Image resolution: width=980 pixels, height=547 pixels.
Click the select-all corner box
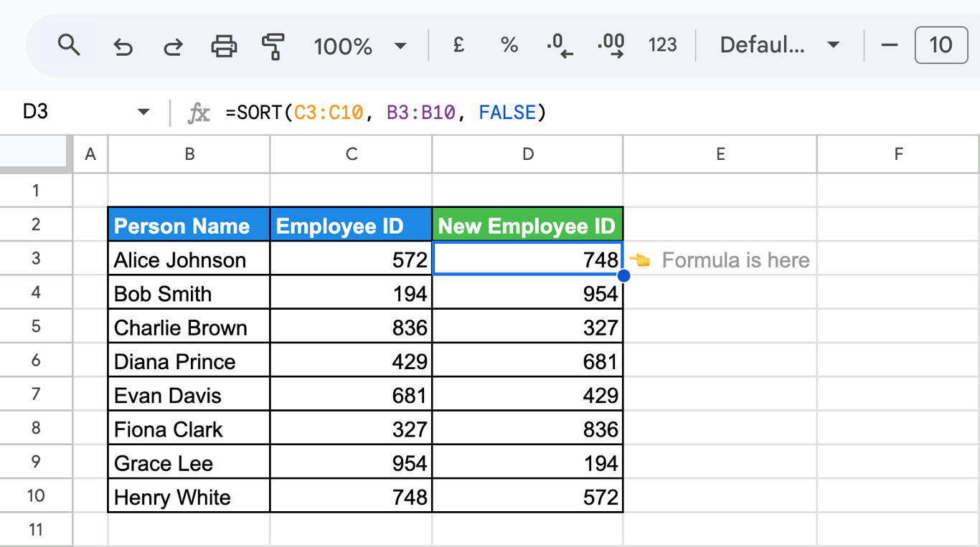(36, 154)
